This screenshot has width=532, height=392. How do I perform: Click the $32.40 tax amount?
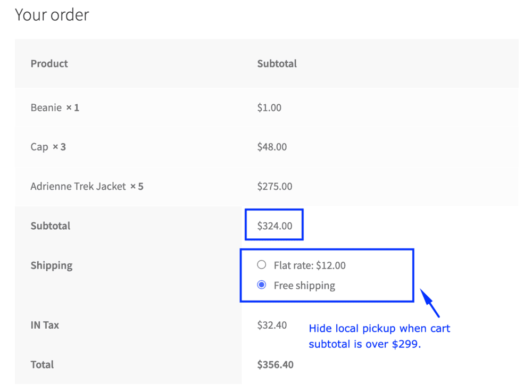pyautogui.click(x=272, y=325)
